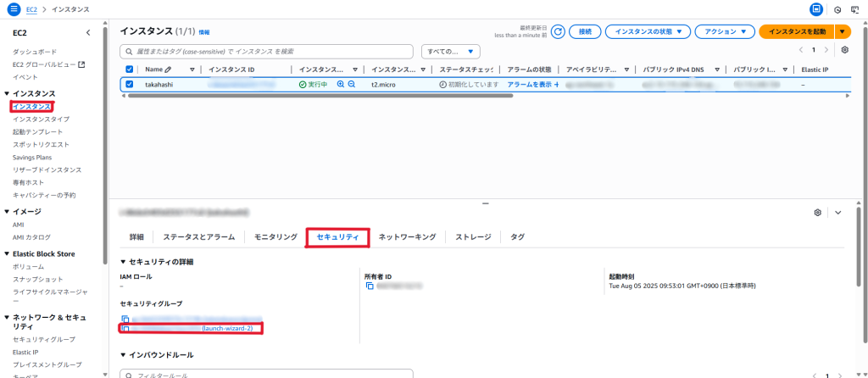The width and height of the screenshot is (868, 378).
Task: Open ダッシュボード in the sidebar
Action: [x=35, y=52]
